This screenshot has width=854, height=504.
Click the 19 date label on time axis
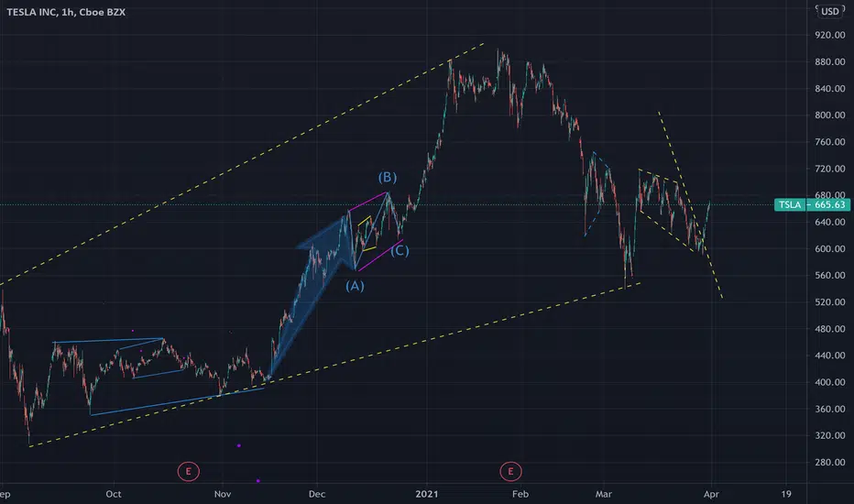(x=786, y=494)
